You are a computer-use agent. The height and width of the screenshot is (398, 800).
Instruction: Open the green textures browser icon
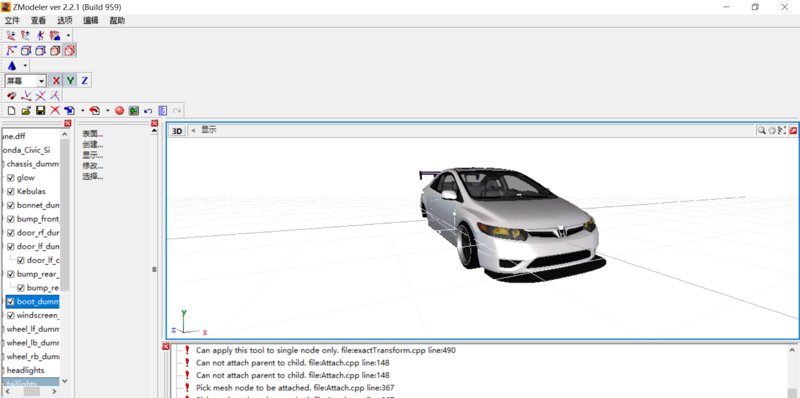(x=134, y=110)
